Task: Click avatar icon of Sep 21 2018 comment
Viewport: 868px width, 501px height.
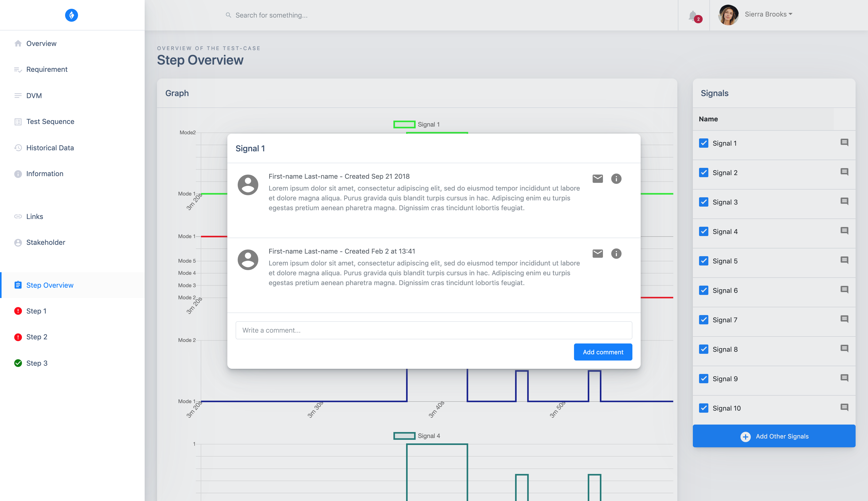Action: point(248,185)
